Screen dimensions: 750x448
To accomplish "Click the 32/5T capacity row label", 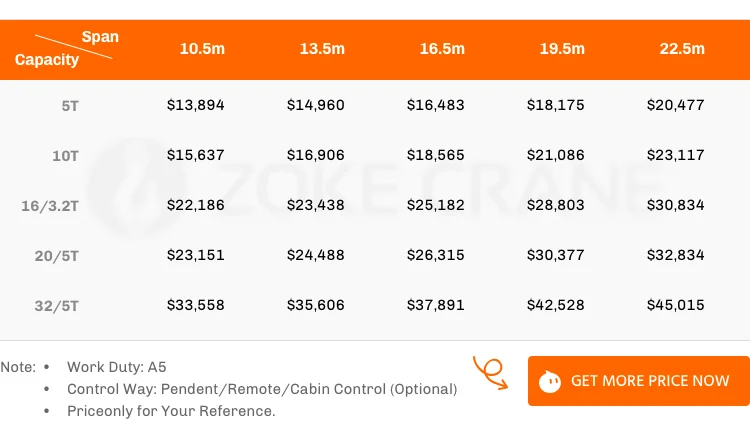I will (x=56, y=305).
